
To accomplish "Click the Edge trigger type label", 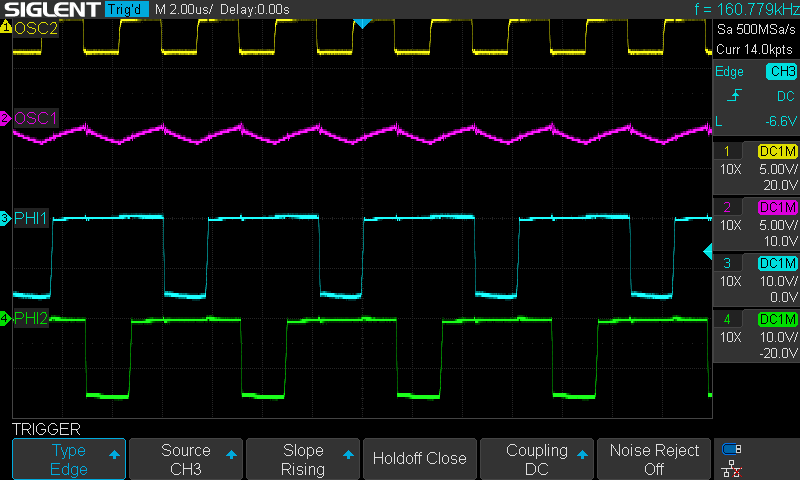I will (x=729, y=71).
